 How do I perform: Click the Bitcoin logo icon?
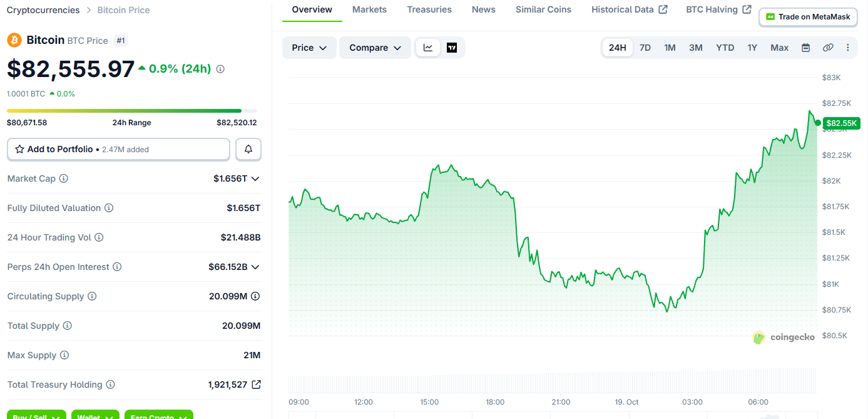pyautogui.click(x=14, y=40)
